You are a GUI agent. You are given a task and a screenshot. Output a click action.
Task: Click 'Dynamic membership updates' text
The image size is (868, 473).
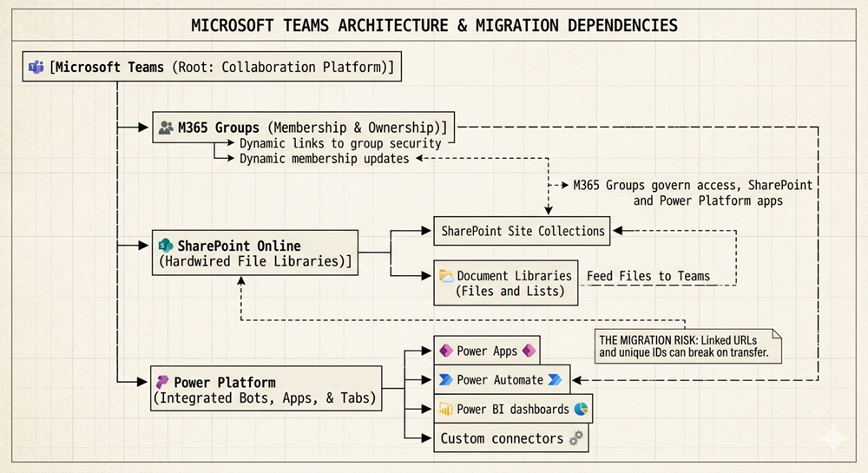point(324,159)
